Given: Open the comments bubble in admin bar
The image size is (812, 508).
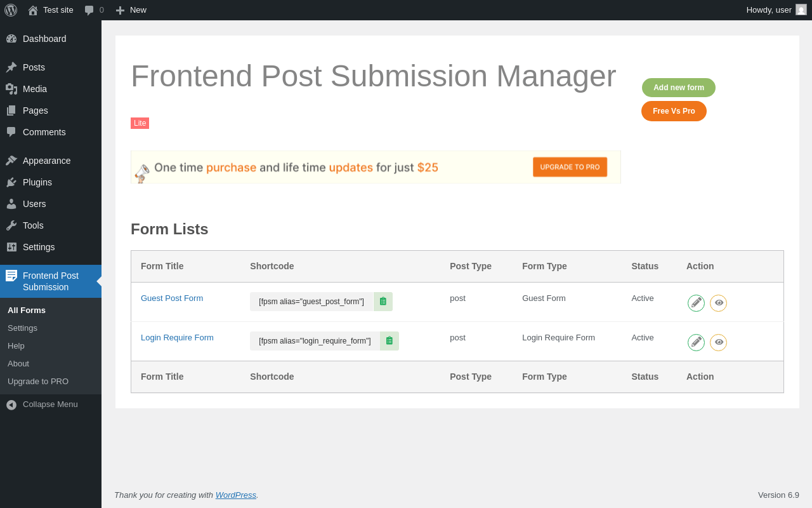Looking at the screenshot, I should [94, 10].
